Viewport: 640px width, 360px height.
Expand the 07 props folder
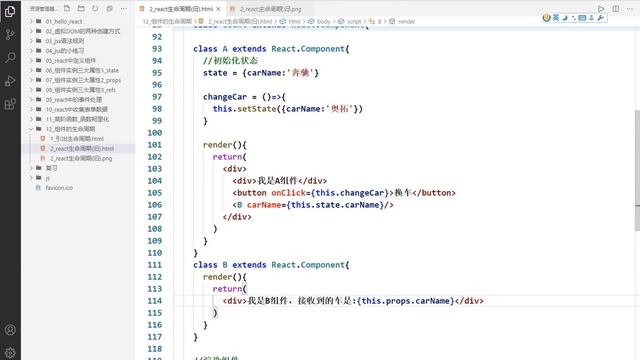[78, 80]
